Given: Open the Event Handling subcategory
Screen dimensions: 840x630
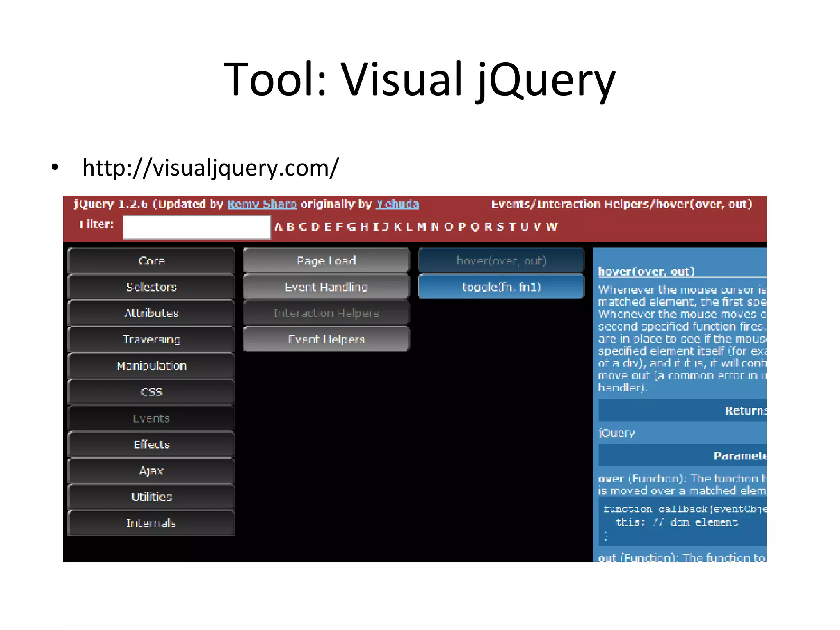Looking at the screenshot, I should [x=326, y=287].
